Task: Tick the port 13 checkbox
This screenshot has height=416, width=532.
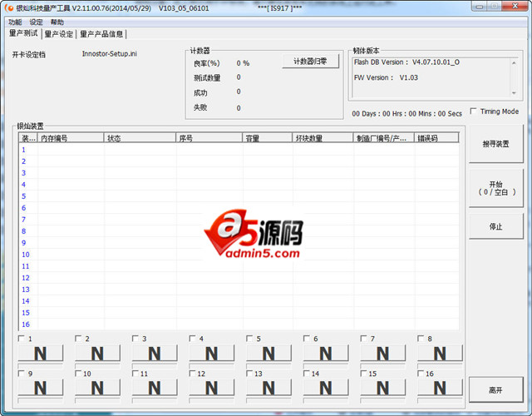Action: click(249, 374)
